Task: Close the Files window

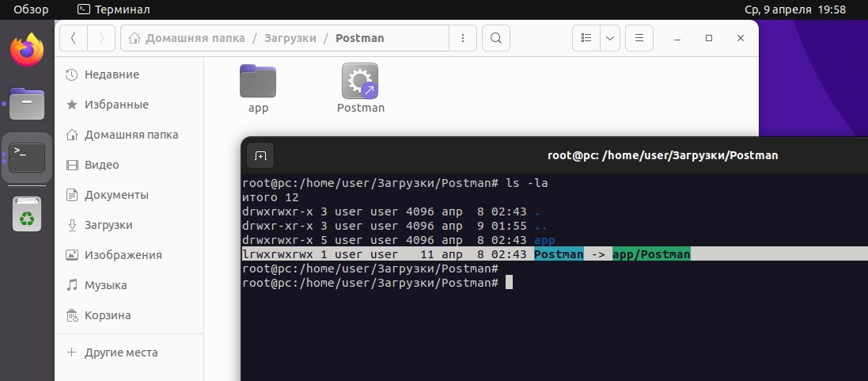Action: click(741, 38)
